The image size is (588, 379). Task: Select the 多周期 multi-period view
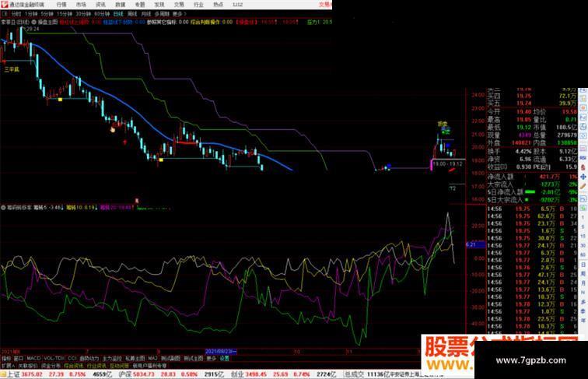(x=162, y=14)
